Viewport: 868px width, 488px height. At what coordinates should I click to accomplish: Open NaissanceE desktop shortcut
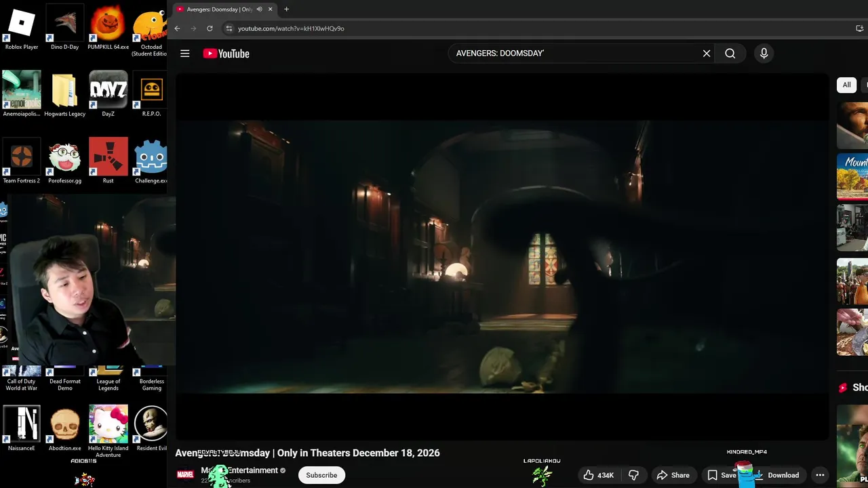coord(21,428)
